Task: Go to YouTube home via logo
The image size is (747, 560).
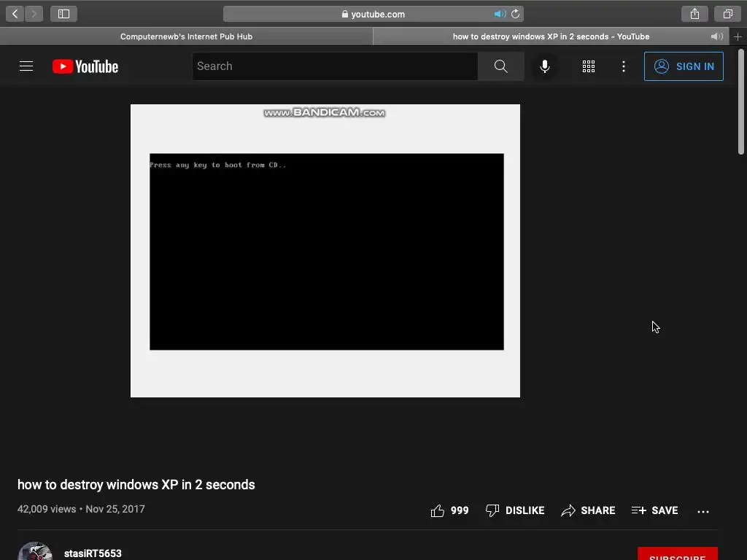Action: coord(85,66)
